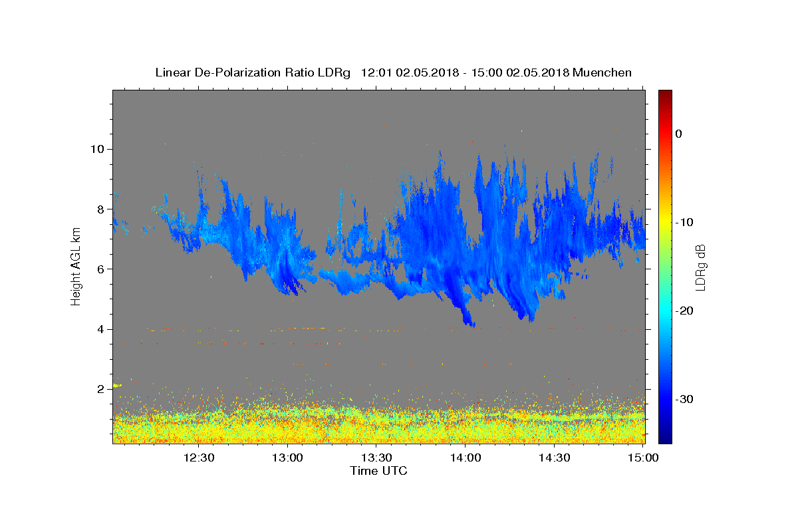This screenshot has width=798, height=532.
Task: Click the 'Time UTC' axis label
Action: pos(378,471)
